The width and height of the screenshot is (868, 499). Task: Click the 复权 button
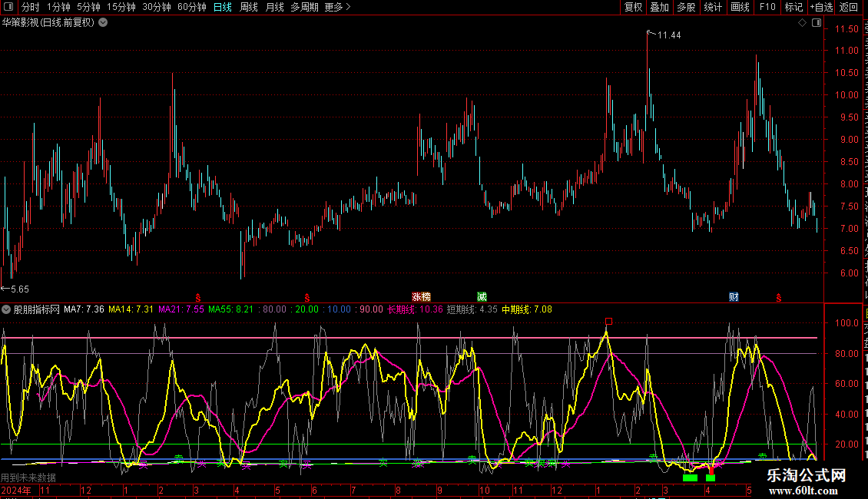(633, 7)
